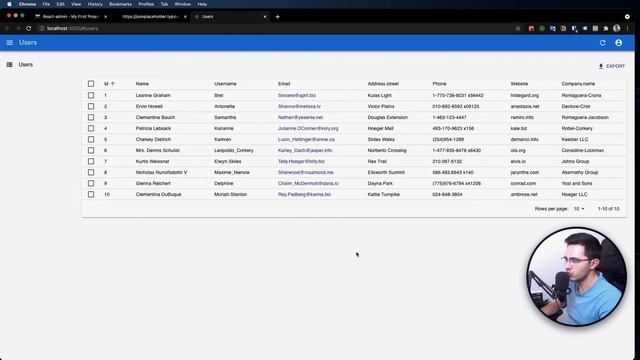Open the Chrome three-dot menu
640x360 pixels.
(628, 29)
